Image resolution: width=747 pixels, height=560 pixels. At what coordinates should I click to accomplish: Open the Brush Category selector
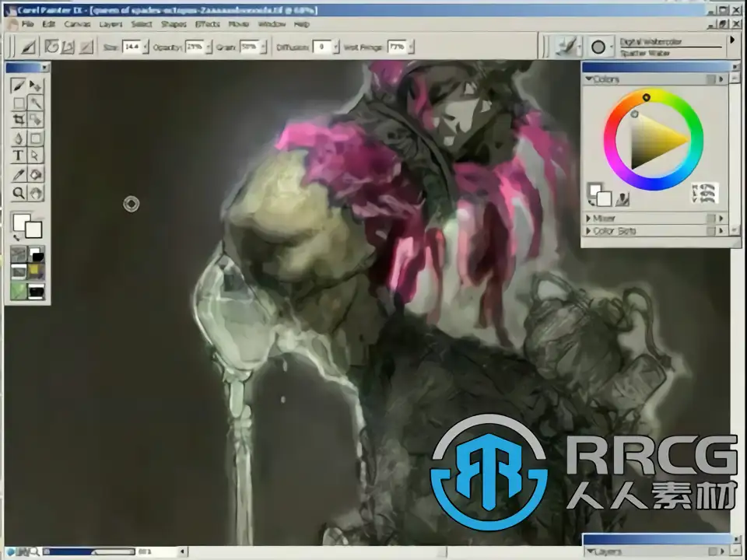pos(568,47)
